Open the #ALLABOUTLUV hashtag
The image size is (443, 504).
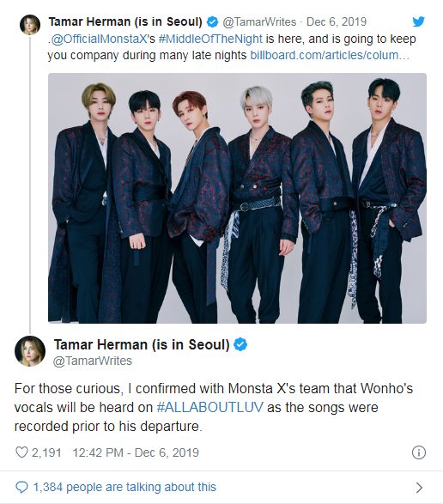point(210,407)
